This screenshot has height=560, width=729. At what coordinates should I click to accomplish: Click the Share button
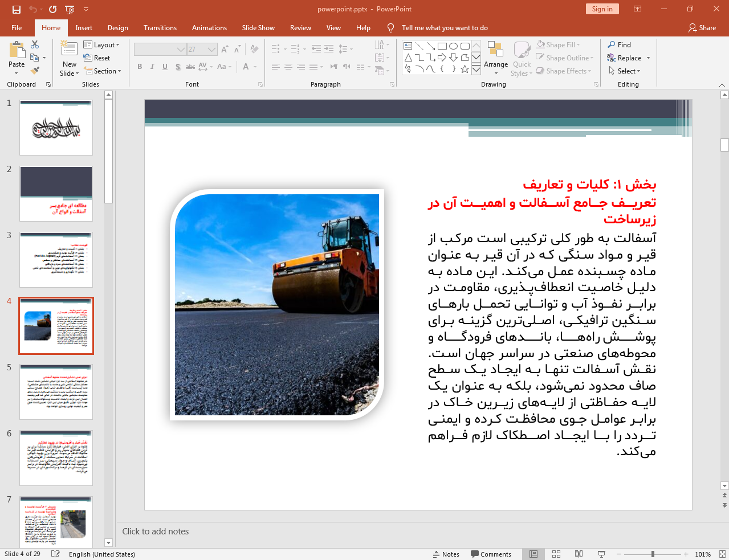click(702, 27)
